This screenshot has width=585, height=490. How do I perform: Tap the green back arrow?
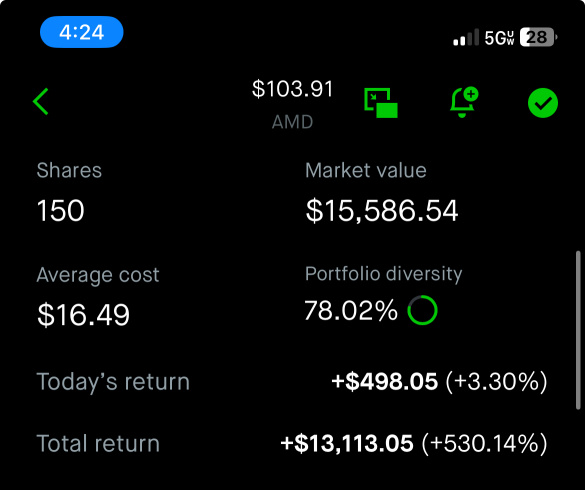tap(40, 102)
